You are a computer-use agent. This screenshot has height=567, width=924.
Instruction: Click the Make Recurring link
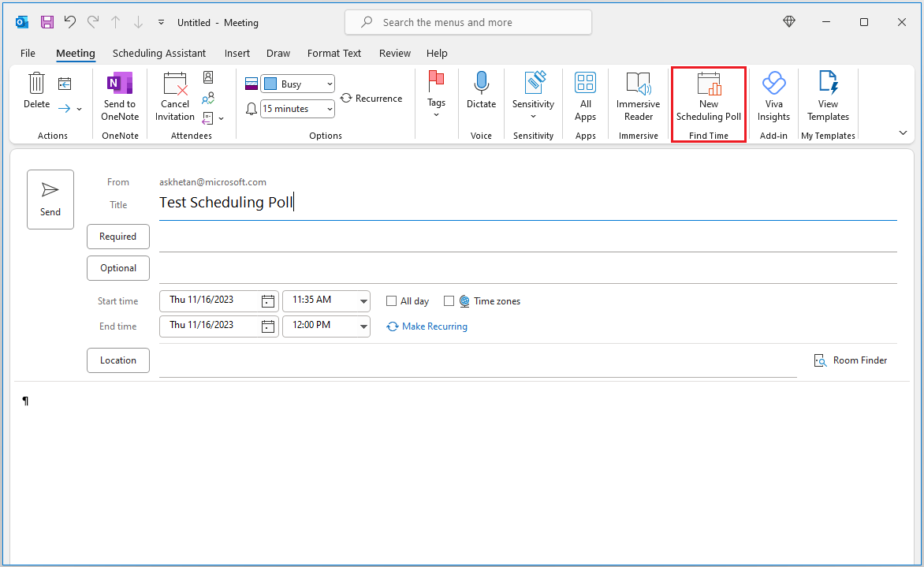(x=434, y=326)
